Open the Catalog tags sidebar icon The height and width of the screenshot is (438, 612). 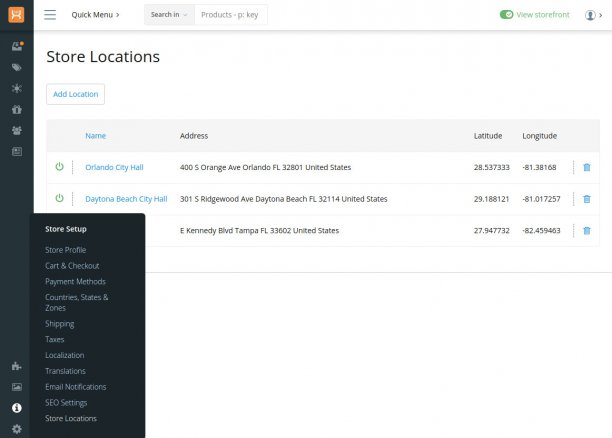(x=16, y=68)
